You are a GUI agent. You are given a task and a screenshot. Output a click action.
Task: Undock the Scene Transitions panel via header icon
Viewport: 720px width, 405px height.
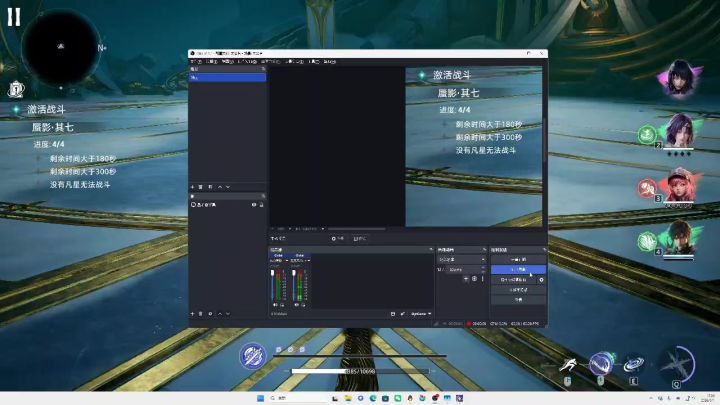tap(484, 249)
